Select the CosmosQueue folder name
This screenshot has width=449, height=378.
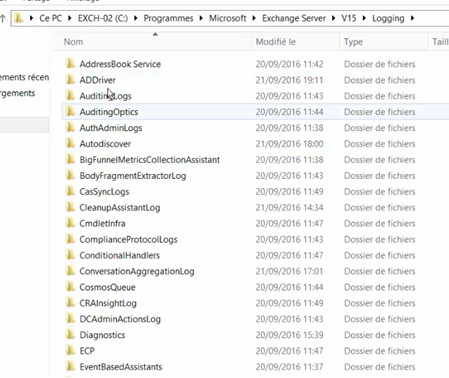107,287
